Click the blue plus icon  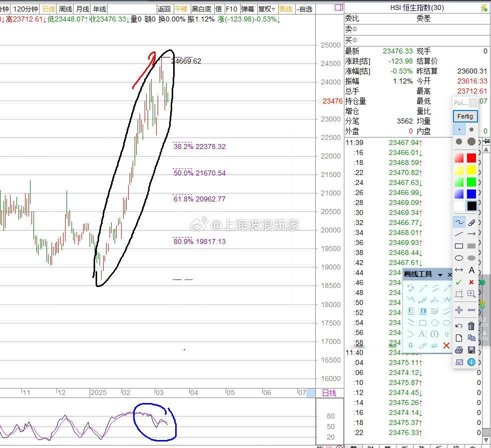tap(459, 310)
